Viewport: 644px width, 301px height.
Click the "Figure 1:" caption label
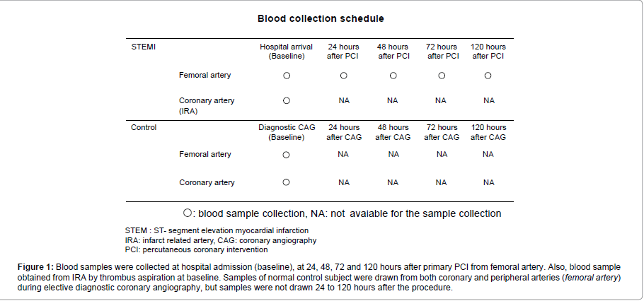point(36,268)
